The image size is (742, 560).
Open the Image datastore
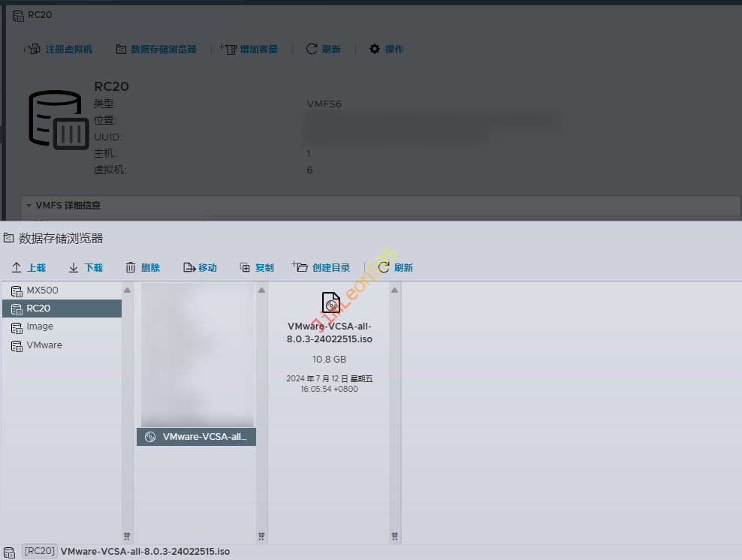coord(40,327)
